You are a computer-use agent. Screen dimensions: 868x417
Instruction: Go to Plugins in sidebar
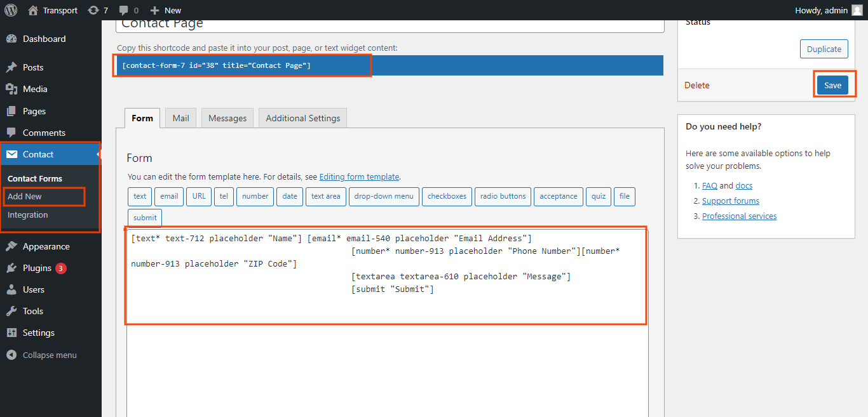(37, 268)
